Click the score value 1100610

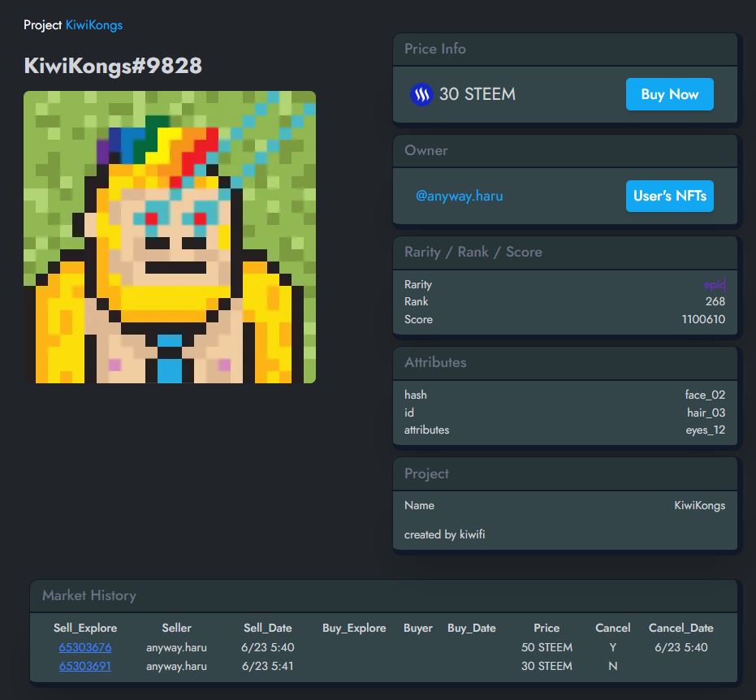pyautogui.click(x=703, y=319)
